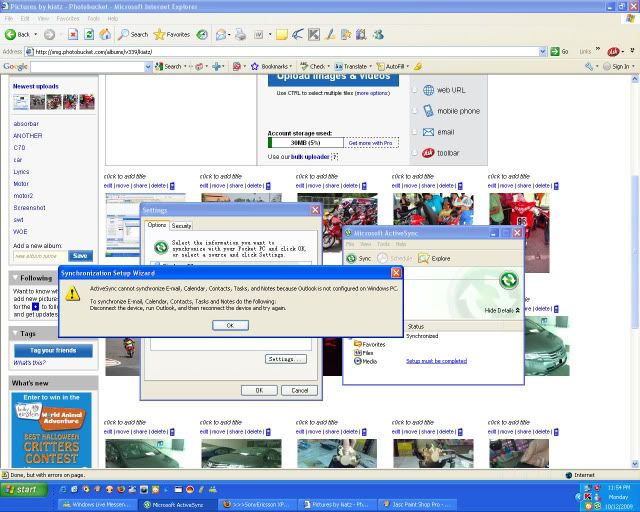
Task: Click the page vertical scrollbar thumb
Action: [635, 251]
